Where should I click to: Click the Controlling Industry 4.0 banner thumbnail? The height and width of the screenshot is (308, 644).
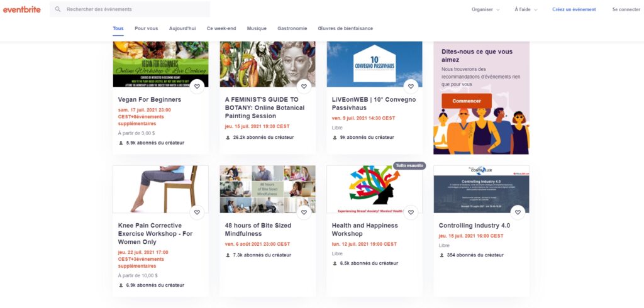(481, 189)
